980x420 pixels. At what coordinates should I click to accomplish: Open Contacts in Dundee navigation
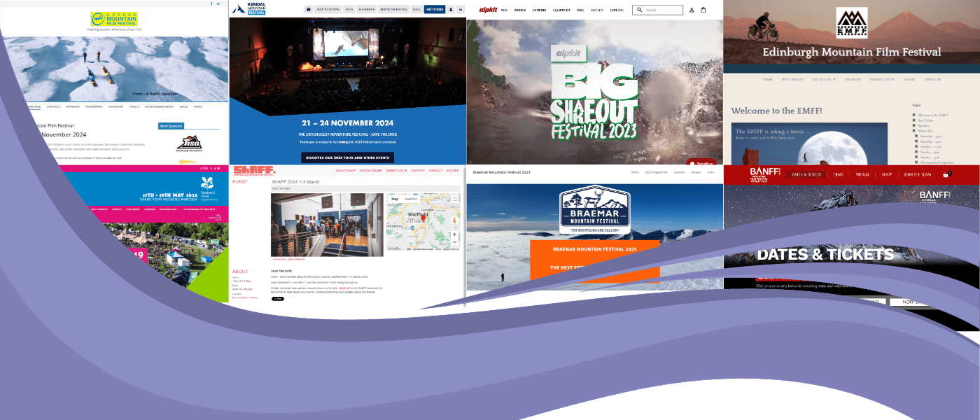[x=53, y=106]
